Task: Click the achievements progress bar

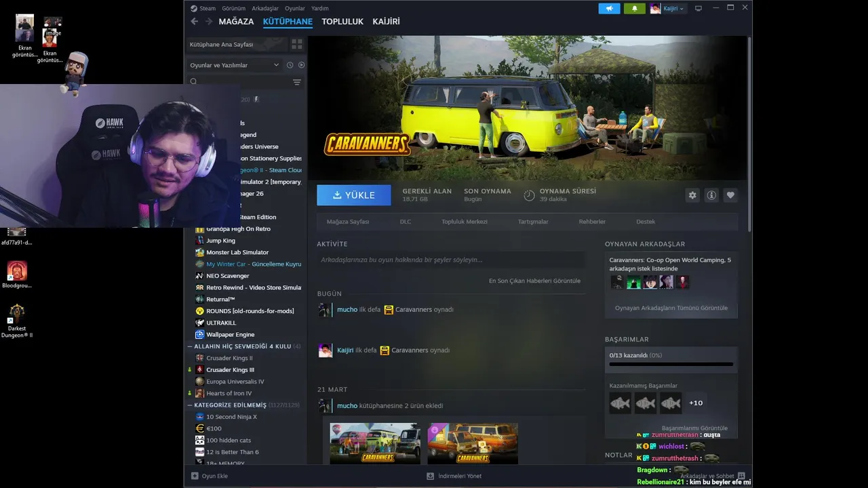Action: pyautogui.click(x=671, y=364)
